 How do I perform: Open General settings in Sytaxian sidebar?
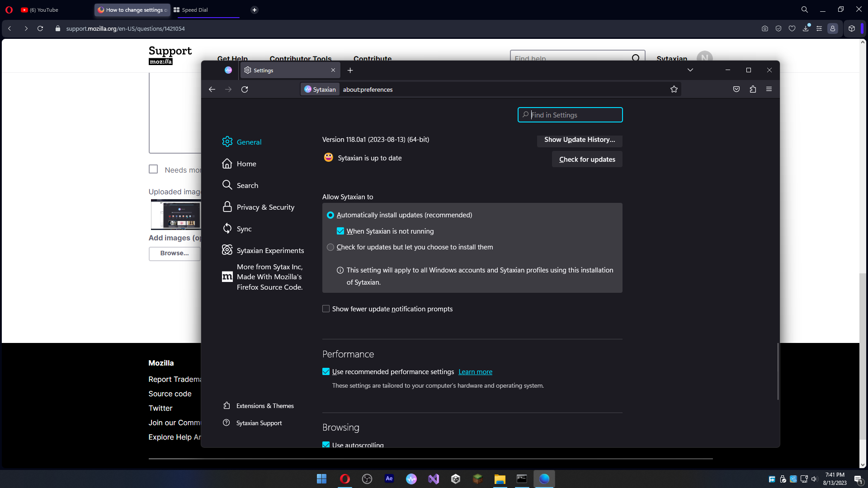click(242, 142)
